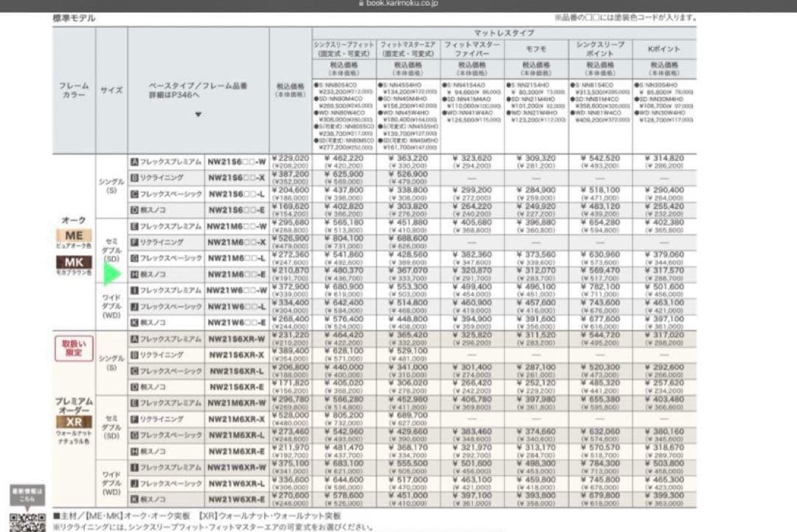
Task: Select the XR walnut natural color swatch
Action: pyautogui.click(x=73, y=421)
